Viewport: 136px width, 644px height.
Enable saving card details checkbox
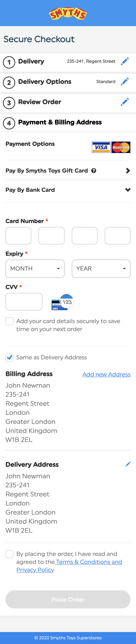tap(10, 321)
